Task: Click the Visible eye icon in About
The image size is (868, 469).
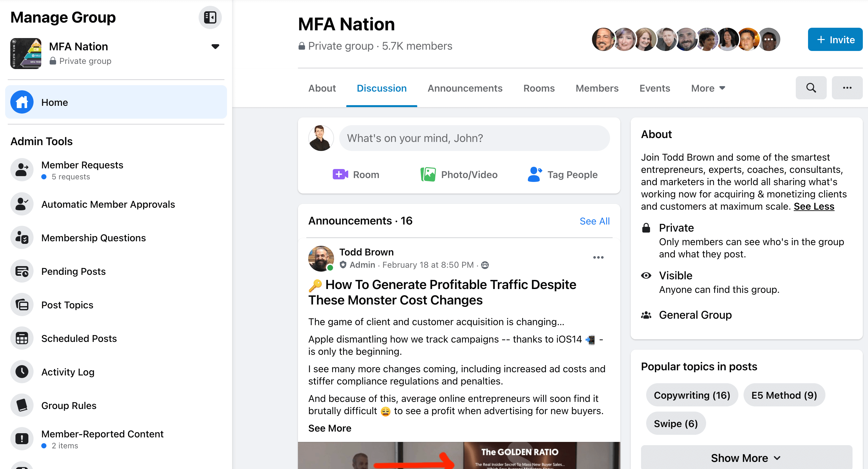Action: 646,276
